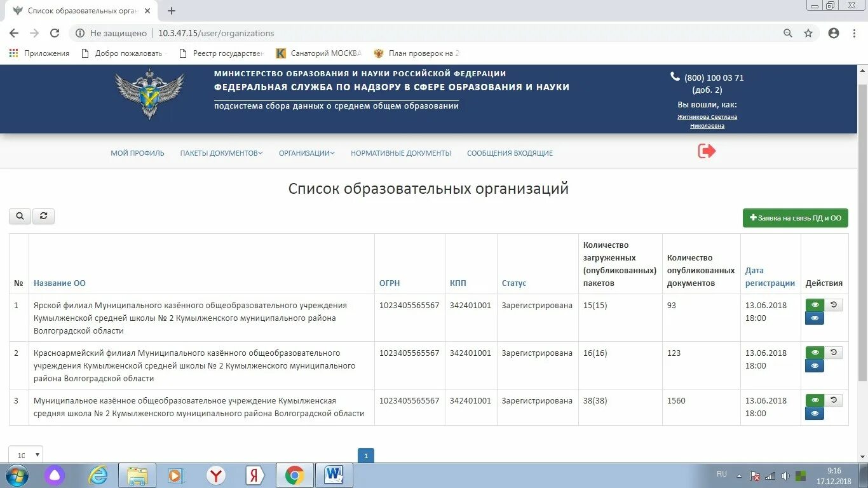Open the ОРГАНИЗАЦИИ dropdown menu
868x488 pixels.
coord(306,152)
